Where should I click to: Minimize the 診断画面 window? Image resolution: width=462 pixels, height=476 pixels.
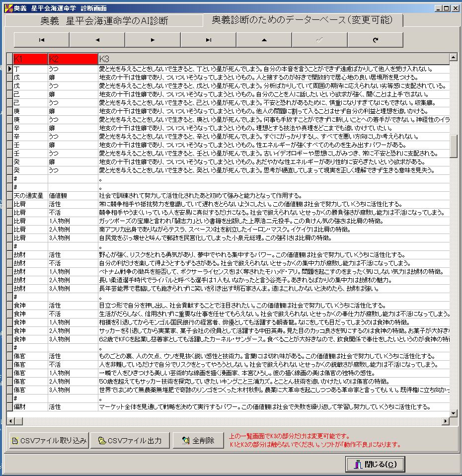tap(438, 8)
